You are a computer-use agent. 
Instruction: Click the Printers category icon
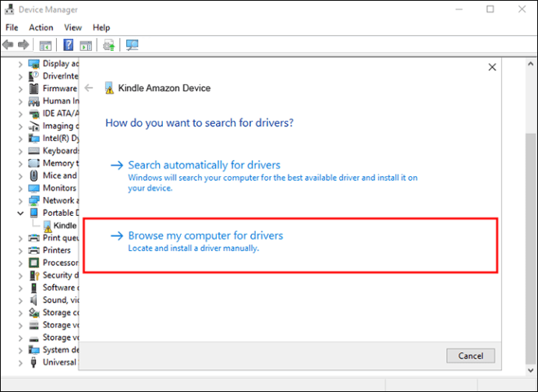34,250
